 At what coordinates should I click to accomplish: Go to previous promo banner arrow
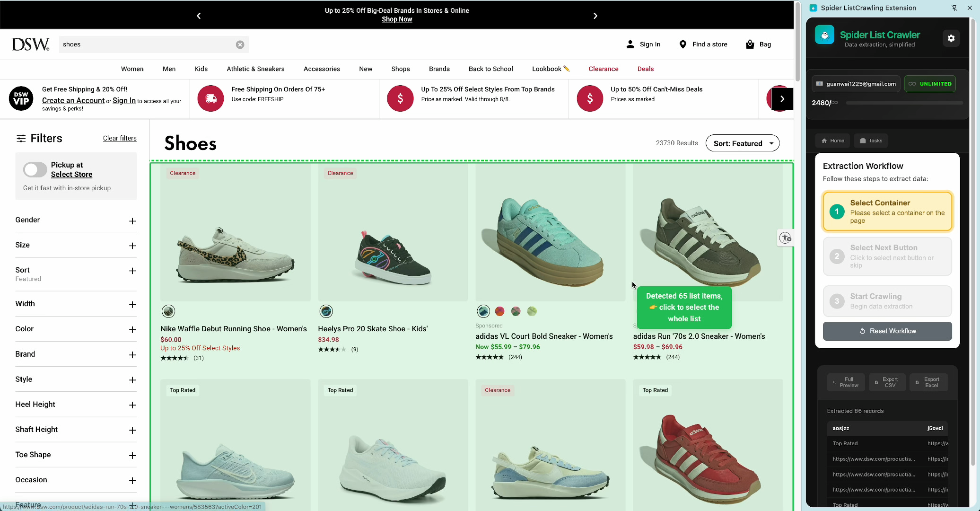(199, 16)
